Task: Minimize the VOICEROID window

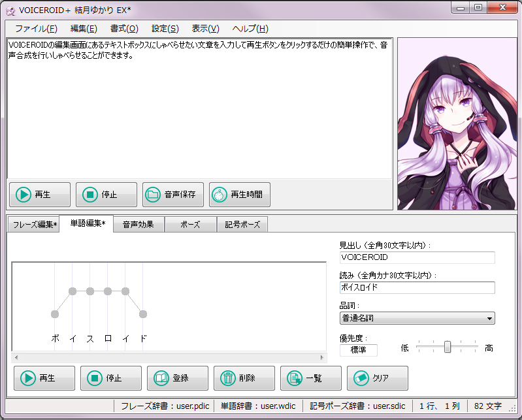Action: pos(461,8)
